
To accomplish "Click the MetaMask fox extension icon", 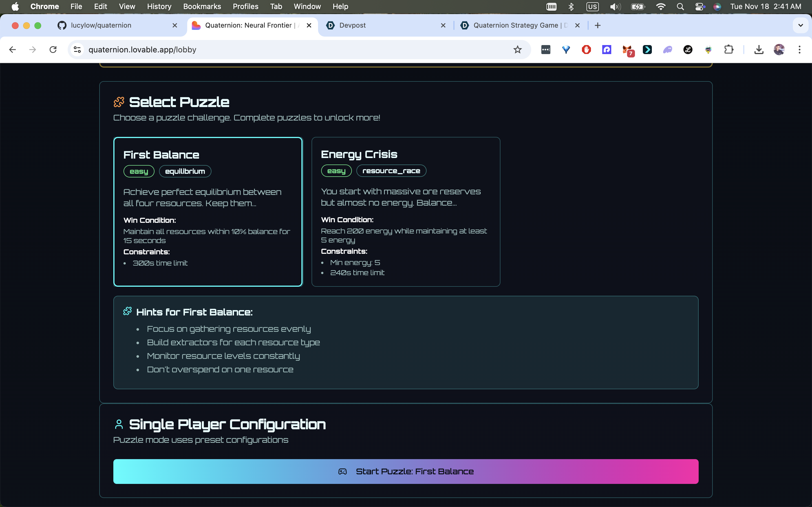I will [x=627, y=50].
